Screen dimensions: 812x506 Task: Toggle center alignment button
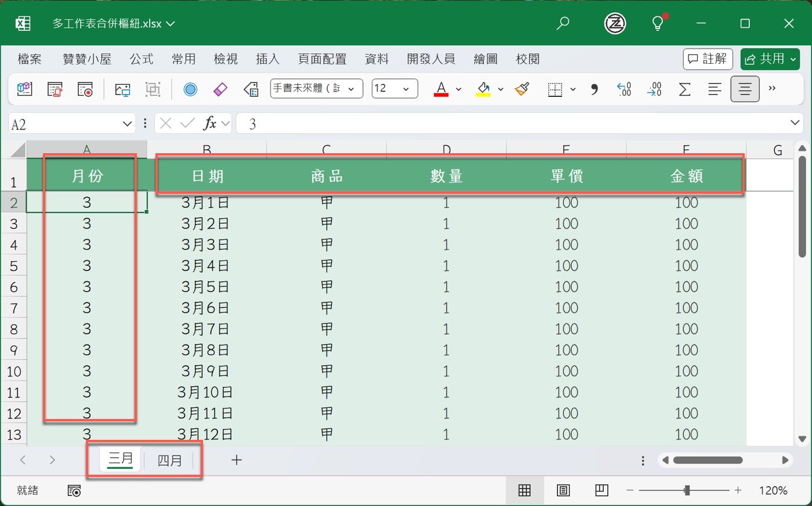[x=745, y=89]
